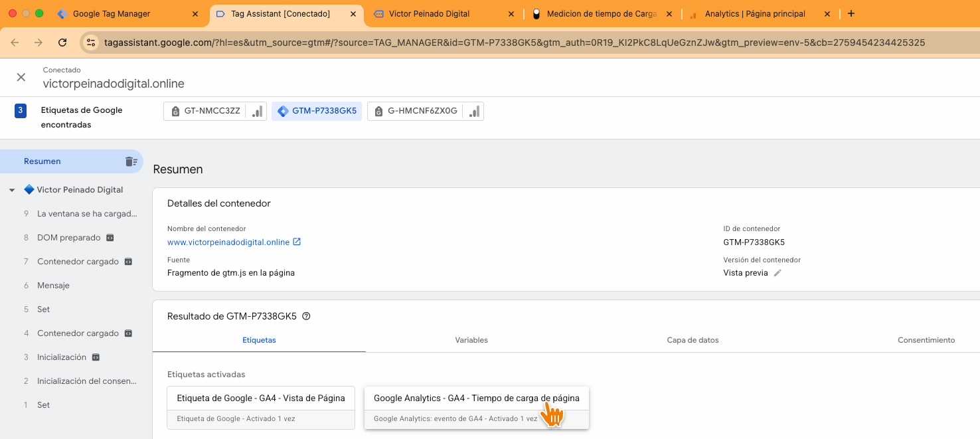
Task: Open a new browser tab
Action: 851,14
